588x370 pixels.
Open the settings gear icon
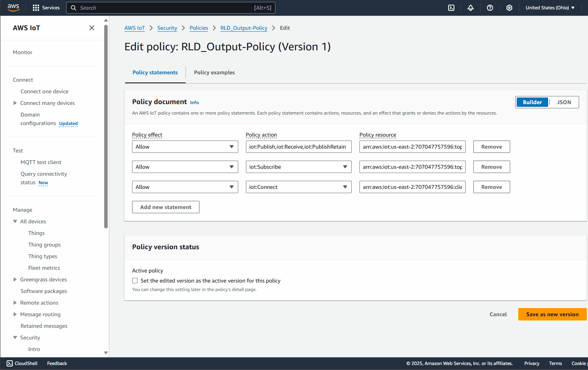click(509, 8)
